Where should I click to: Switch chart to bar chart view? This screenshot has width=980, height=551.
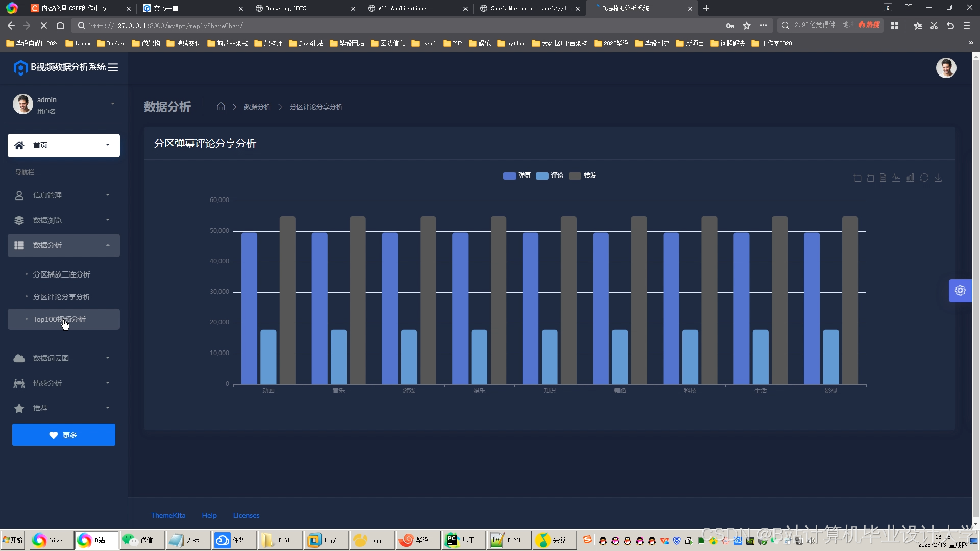[910, 178]
